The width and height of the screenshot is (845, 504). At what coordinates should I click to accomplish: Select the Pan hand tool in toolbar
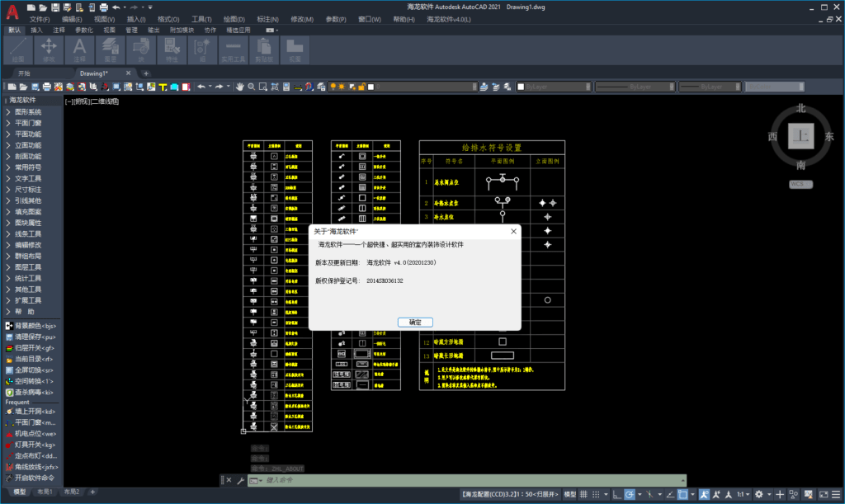coord(240,87)
